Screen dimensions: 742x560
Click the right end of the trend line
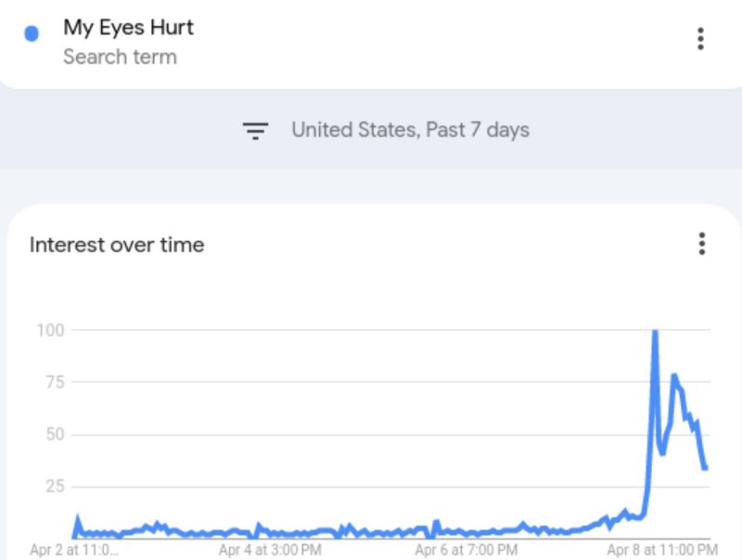pyautogui.click(x=705, y=467)
